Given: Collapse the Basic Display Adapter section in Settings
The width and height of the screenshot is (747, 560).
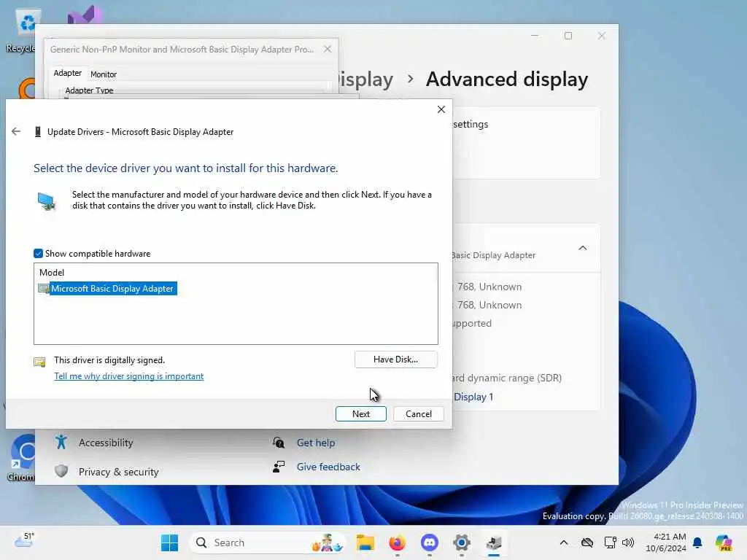Looking at the screenshot, I should point(583,248).
